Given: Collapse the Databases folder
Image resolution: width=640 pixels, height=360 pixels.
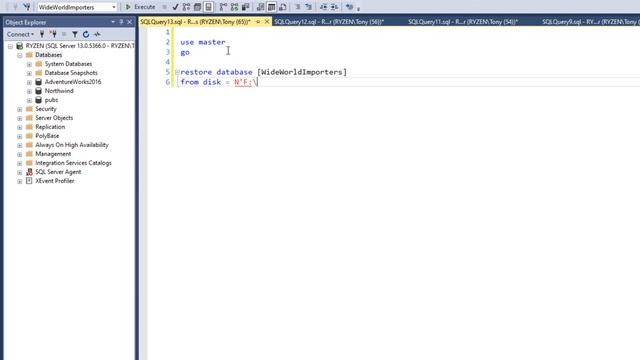Looking at the screenshot, I should click(x=20, y=55).
